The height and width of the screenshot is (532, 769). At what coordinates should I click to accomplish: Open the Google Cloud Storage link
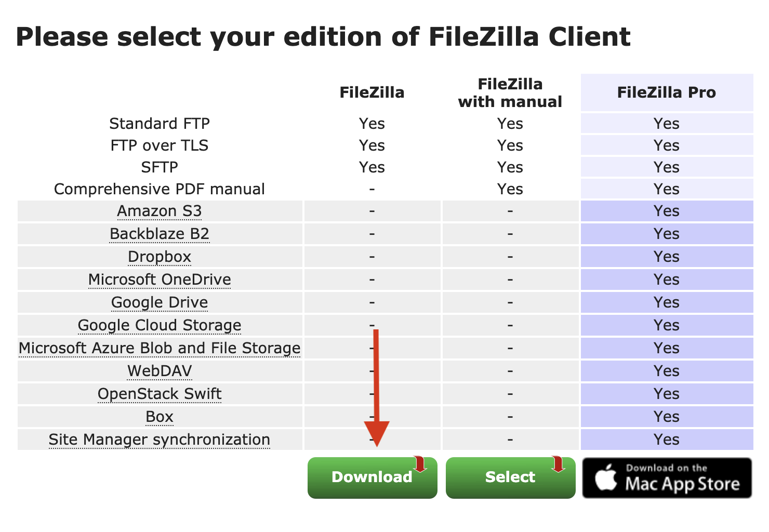(160, 325)
